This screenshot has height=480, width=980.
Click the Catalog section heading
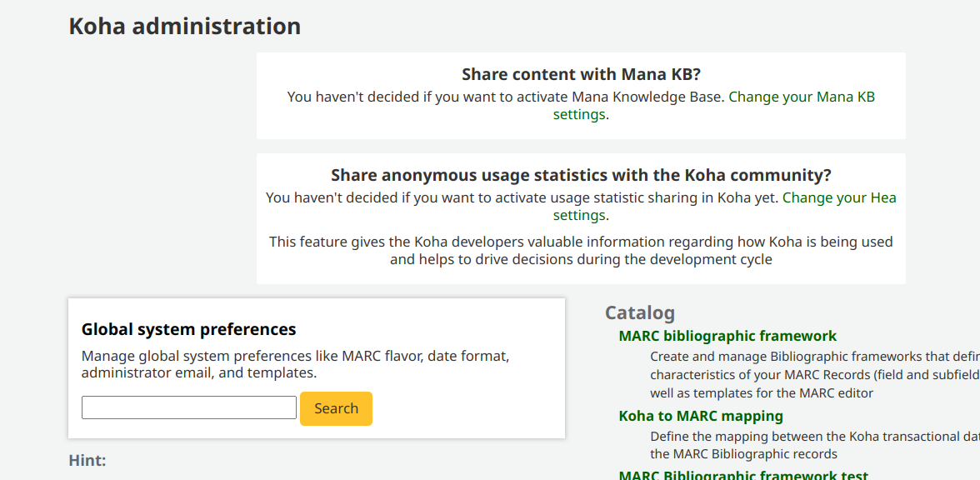[639, 313]
